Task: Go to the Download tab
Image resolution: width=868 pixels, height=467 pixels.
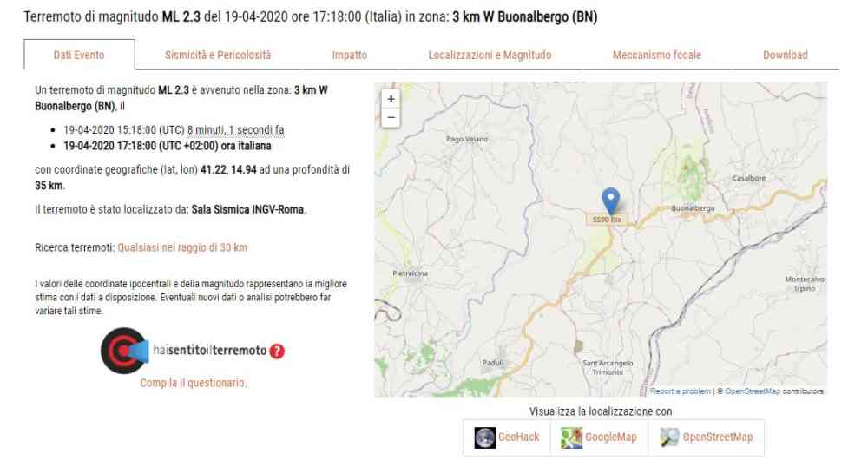Action: [785, 55]
